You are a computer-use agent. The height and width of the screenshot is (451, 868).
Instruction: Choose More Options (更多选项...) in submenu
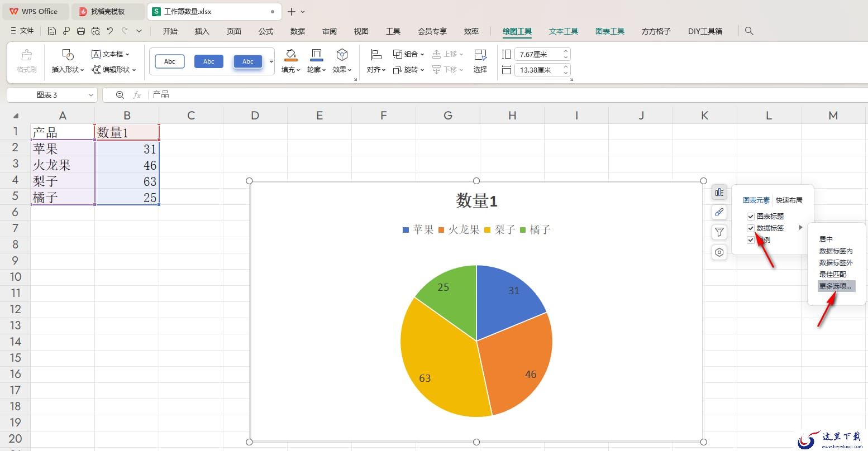coord(836,286)
